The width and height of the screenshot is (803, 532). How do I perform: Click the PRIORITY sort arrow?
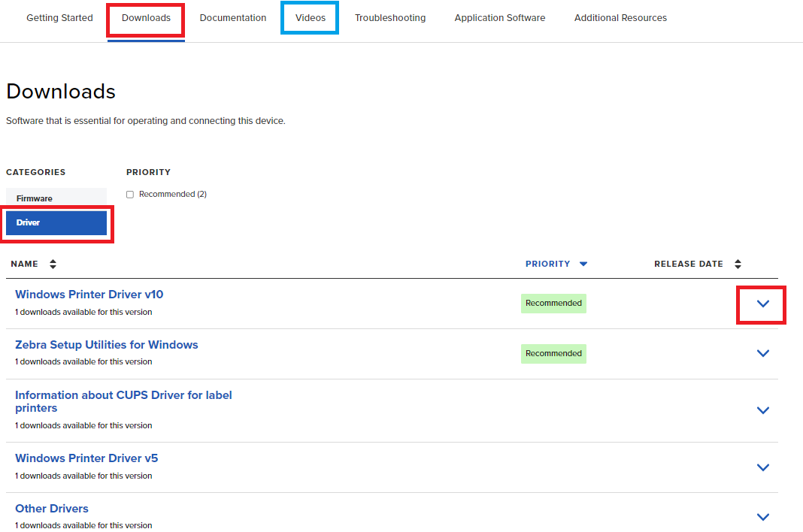[x=584, y=264]
